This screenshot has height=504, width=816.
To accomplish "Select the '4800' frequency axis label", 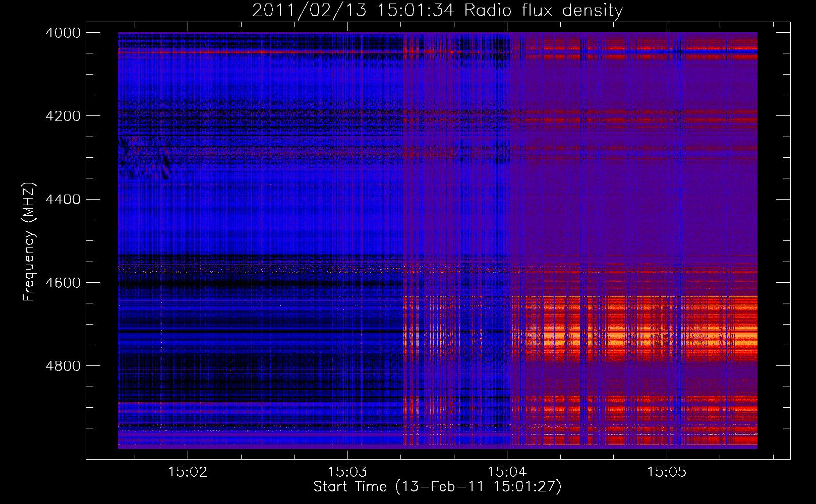I will click(x=63, y=366).
